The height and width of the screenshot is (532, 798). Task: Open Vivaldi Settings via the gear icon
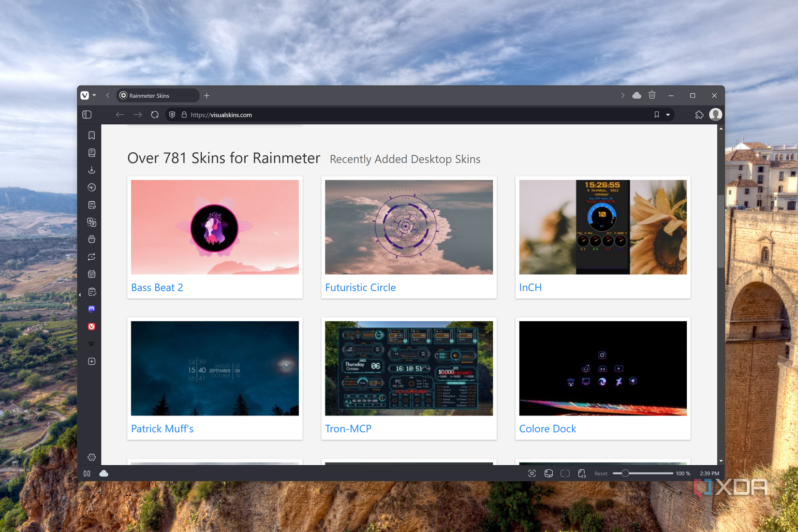[x=91, y=457]
